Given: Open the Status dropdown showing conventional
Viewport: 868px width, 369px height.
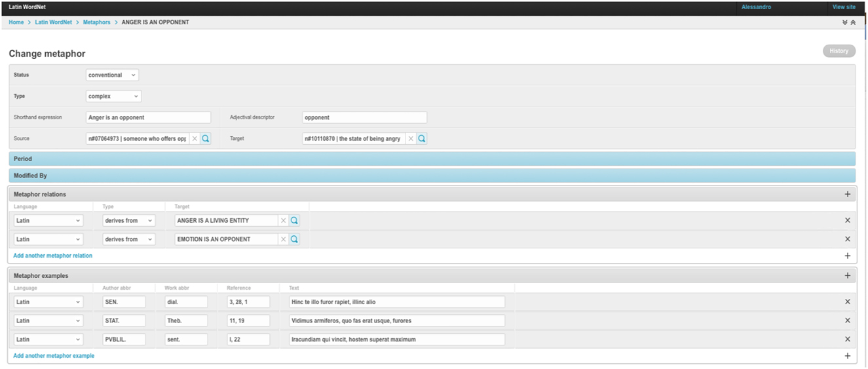Looking at the screenshot, I should [x=112, y=75].
